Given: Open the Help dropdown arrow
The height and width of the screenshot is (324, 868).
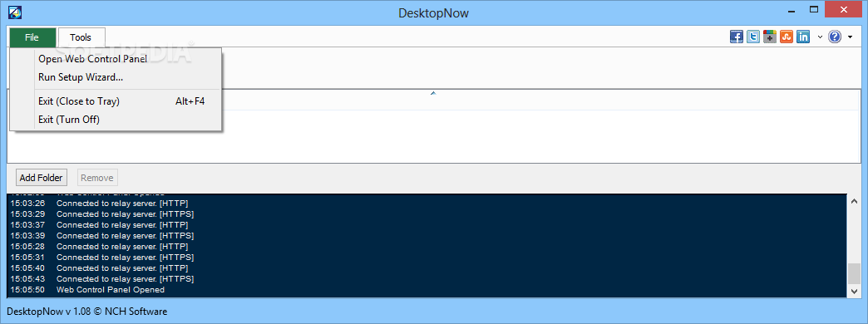Looking at the screenshot, I should pyautogui.click(x=850, y=37).
